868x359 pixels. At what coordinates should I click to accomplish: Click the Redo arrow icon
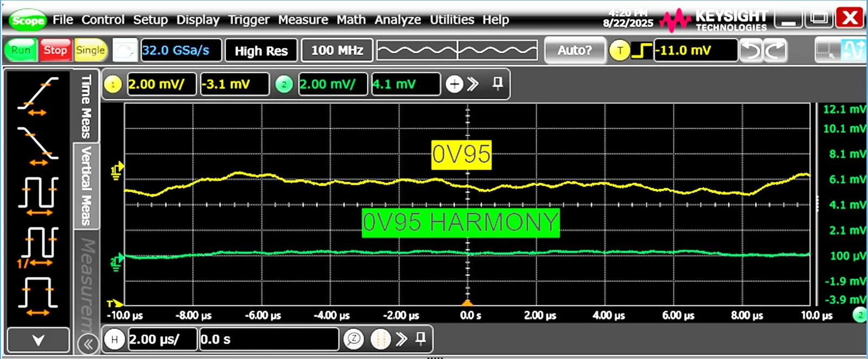(x=775, y=50)
